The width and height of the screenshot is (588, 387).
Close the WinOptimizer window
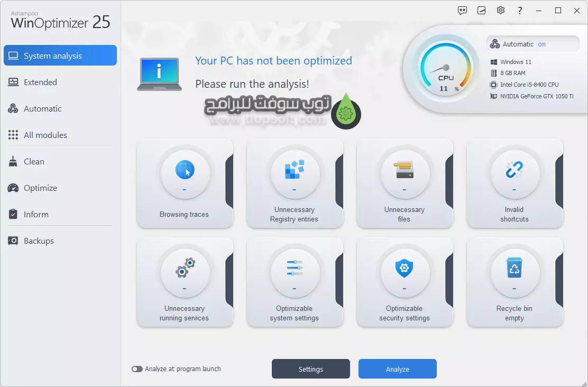[577, 11]
